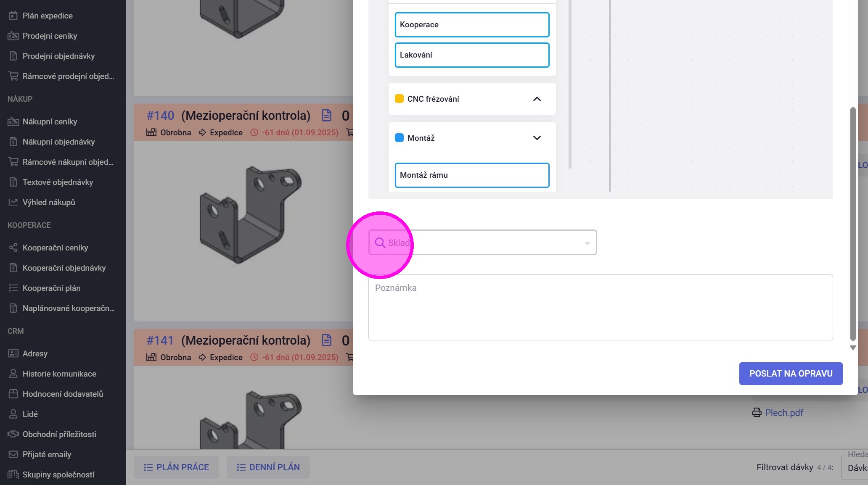Click the document icon next to #140
Viewport: 868px width, 485px height.
pos(326,115)
